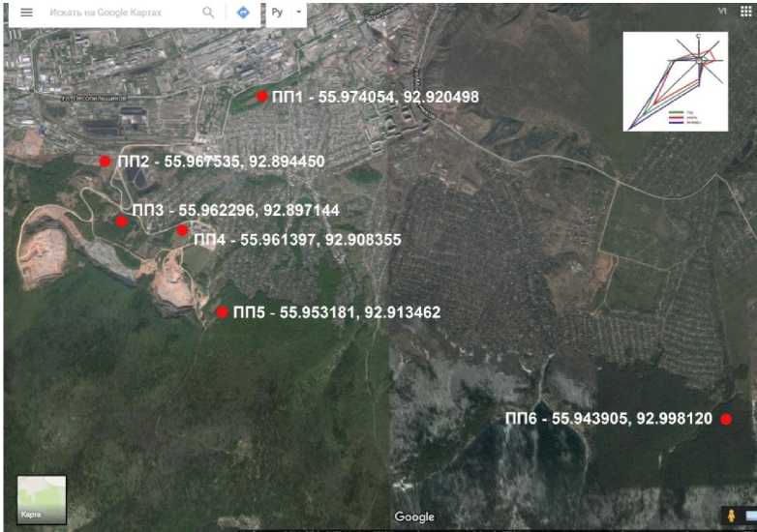Click the wind rose diagram inset
Screen dimensions: 757x532
tap(676, 81)
